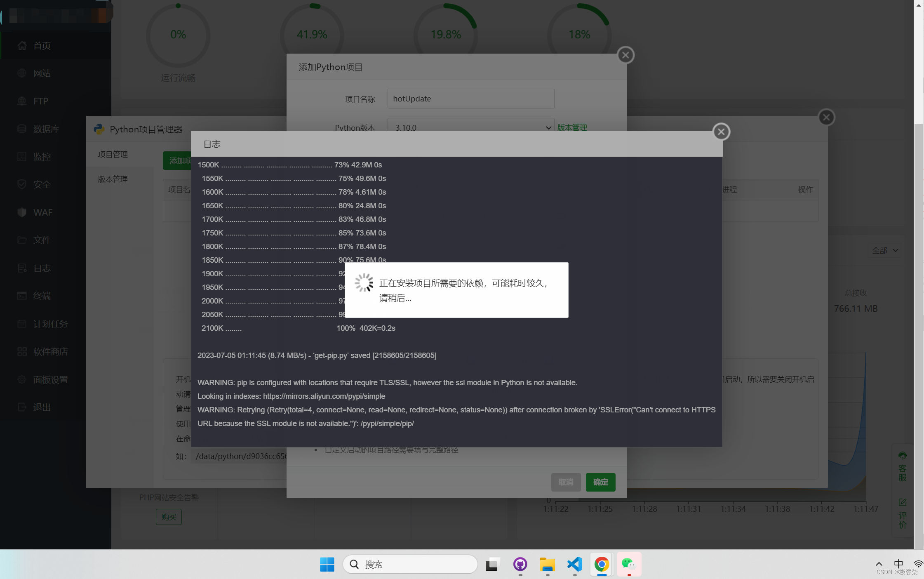Screen dimensions: 924x579
Task: Click the 0% load gauge
Action: pos(178,35)
